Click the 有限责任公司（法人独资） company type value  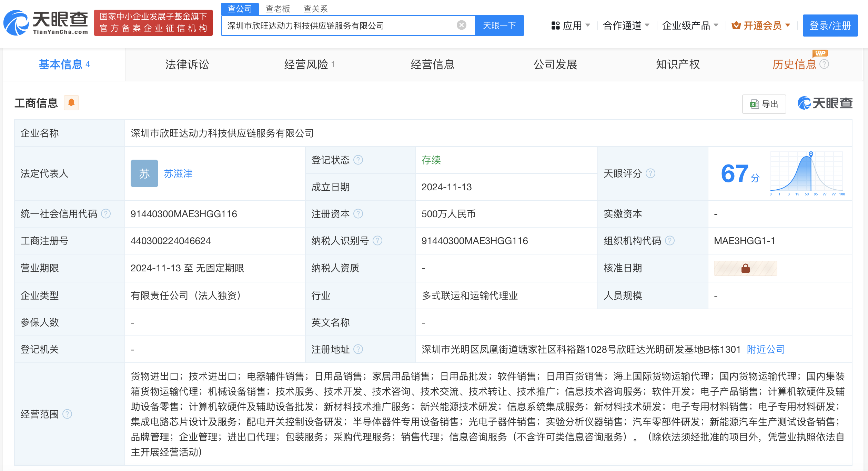(186, 295)
